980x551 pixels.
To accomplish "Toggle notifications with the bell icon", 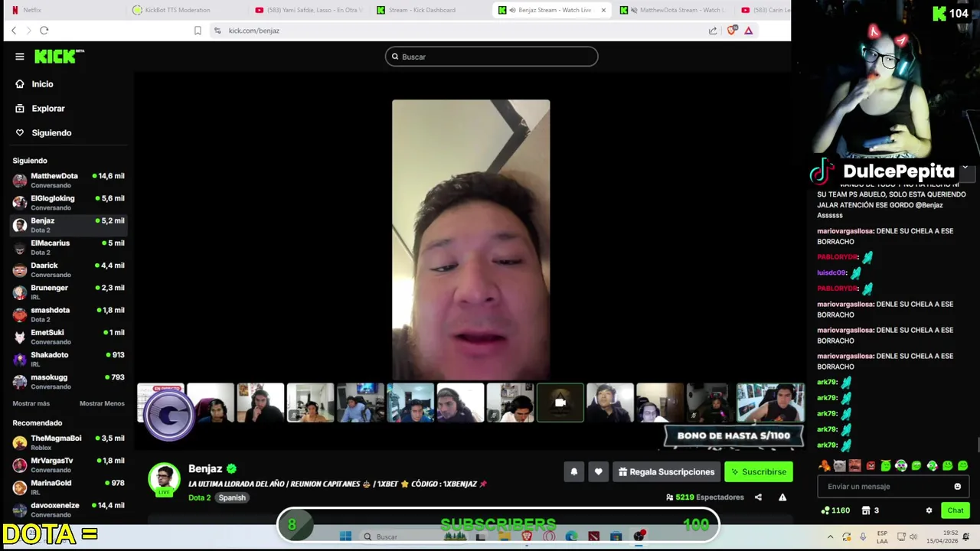I will click(x=573, y=472).
